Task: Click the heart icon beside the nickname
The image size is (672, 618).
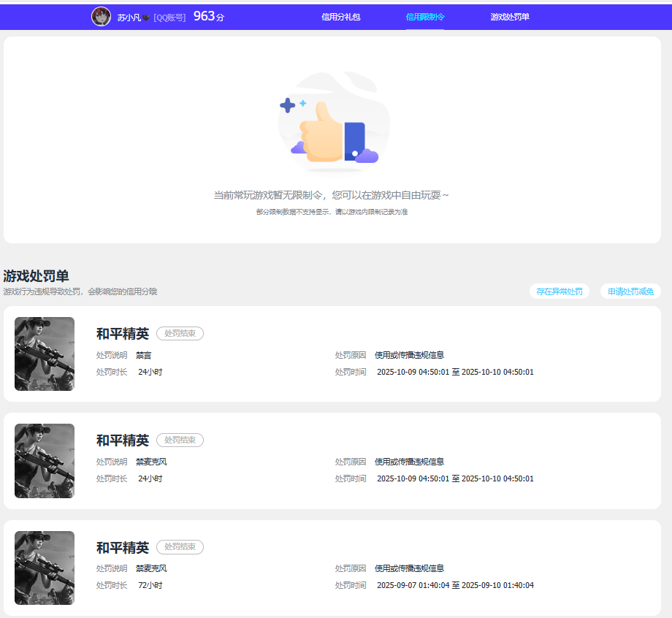Action: coord(144,17)
